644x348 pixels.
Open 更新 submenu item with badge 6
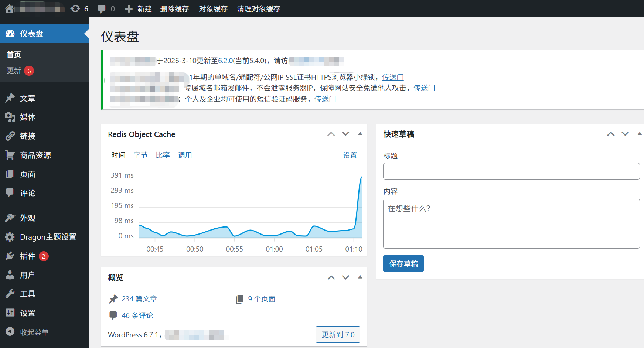coord(20,71)
